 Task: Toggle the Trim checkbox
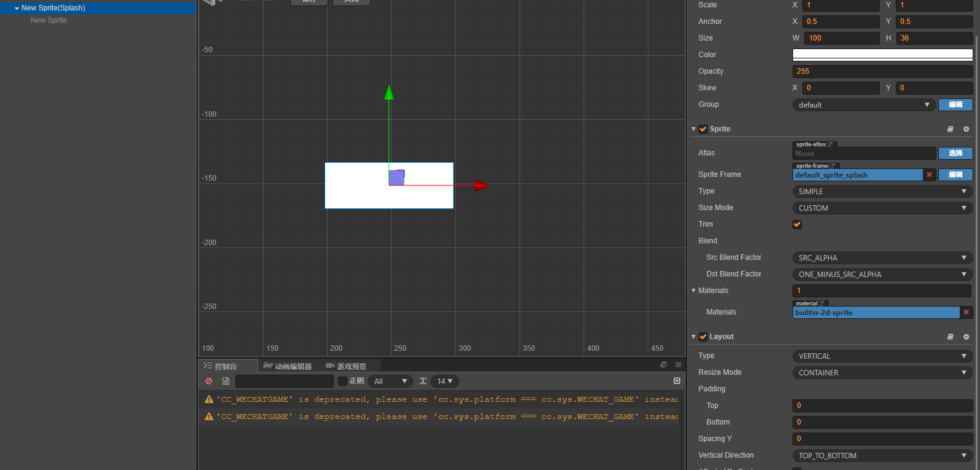click(797, 224)
